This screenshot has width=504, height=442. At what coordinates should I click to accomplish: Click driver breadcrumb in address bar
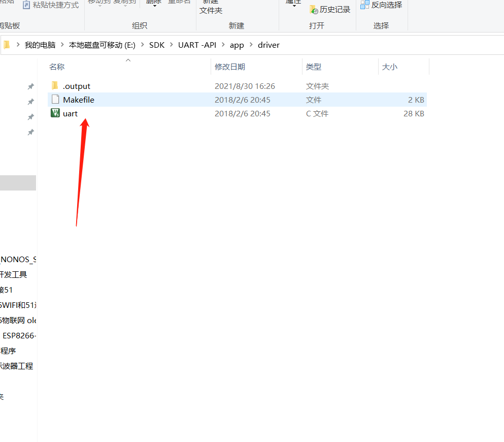pyautogui.click(x=268, y=45)
